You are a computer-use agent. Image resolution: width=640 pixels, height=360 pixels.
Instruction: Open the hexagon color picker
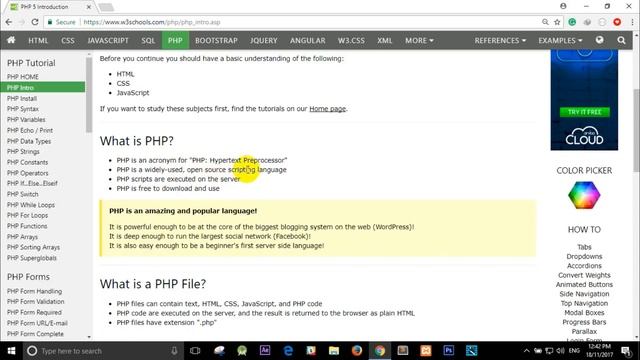[584, 196]
